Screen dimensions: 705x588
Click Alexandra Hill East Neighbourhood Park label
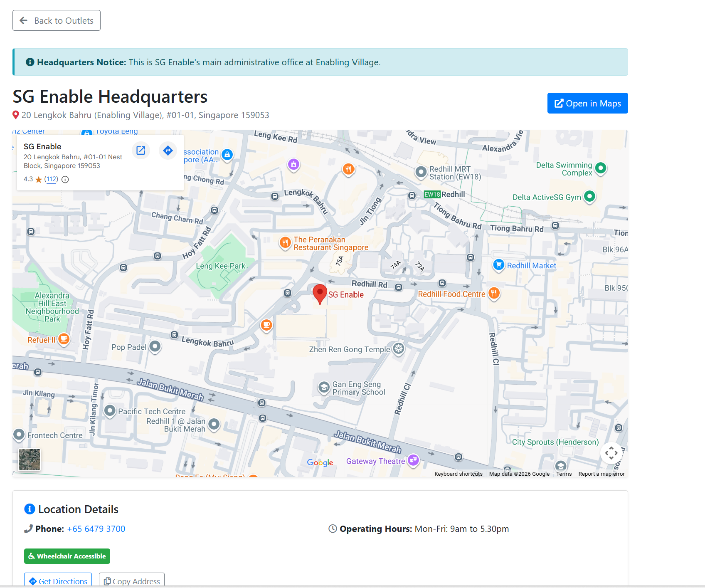(52, 307)
